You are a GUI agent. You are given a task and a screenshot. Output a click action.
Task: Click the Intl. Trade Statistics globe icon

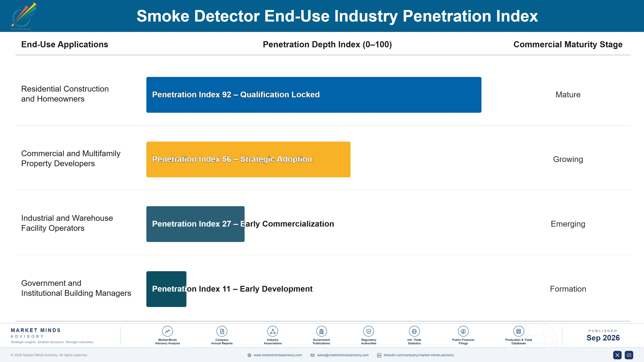tap(414, 331)
